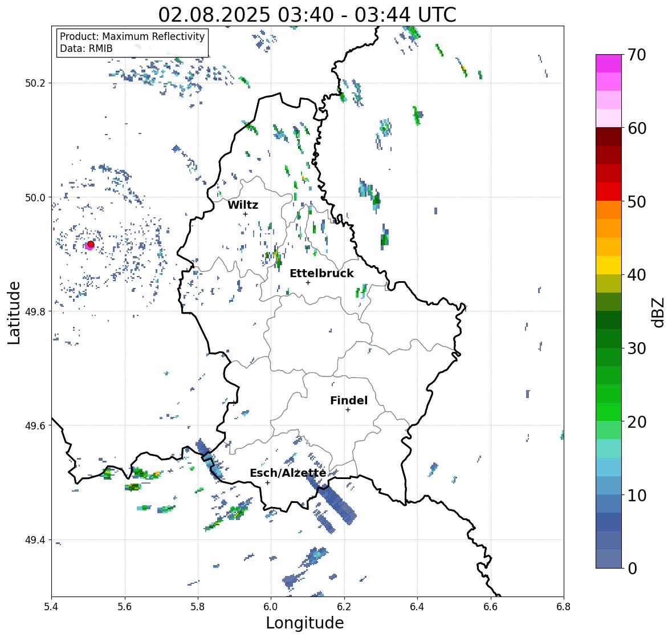Click the Longitude axis label
This screenshot has height=637, width=672.
305,623
